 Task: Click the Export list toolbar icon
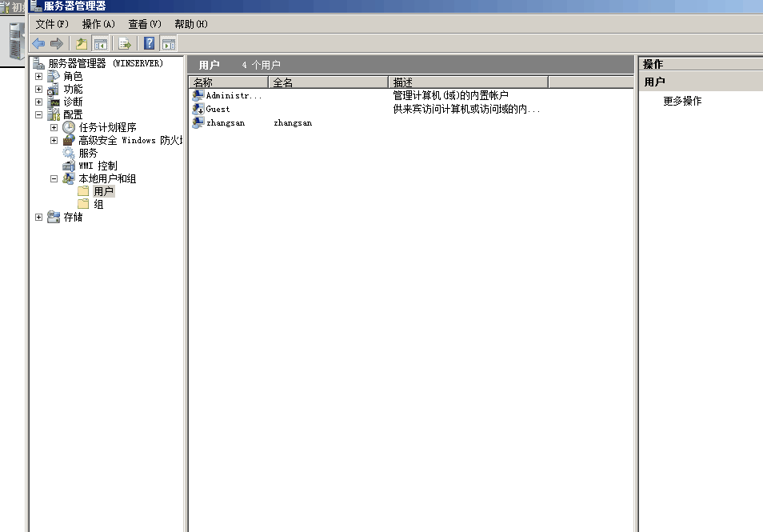tap(125, 44)
